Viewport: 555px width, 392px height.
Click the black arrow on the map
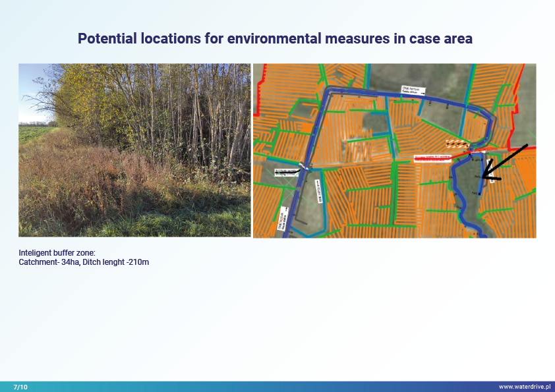click(505, 161)
